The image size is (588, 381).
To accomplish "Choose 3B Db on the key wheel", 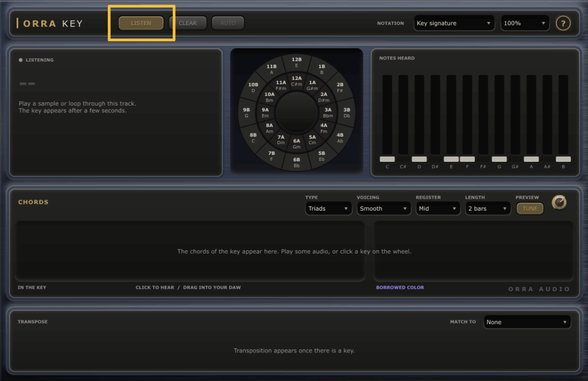I will point(346,112).
